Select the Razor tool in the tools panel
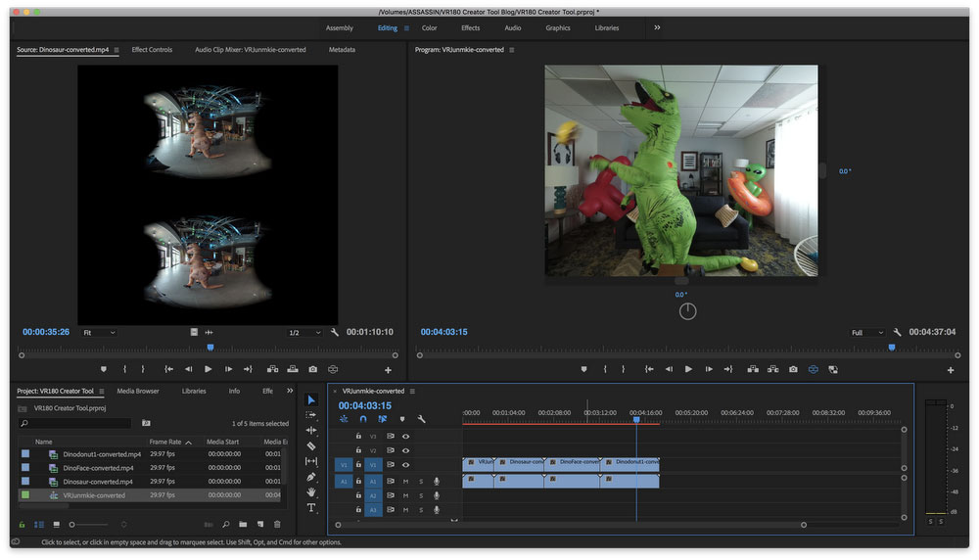The width and height of the screenshot is (979, 560). pyautogui.click(x=311, y=445)
